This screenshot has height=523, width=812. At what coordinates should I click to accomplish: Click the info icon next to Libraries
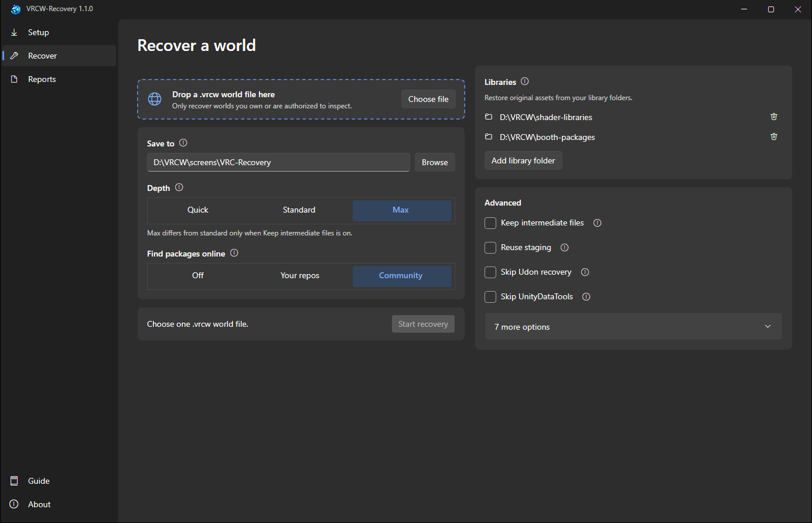pos(525,81)
